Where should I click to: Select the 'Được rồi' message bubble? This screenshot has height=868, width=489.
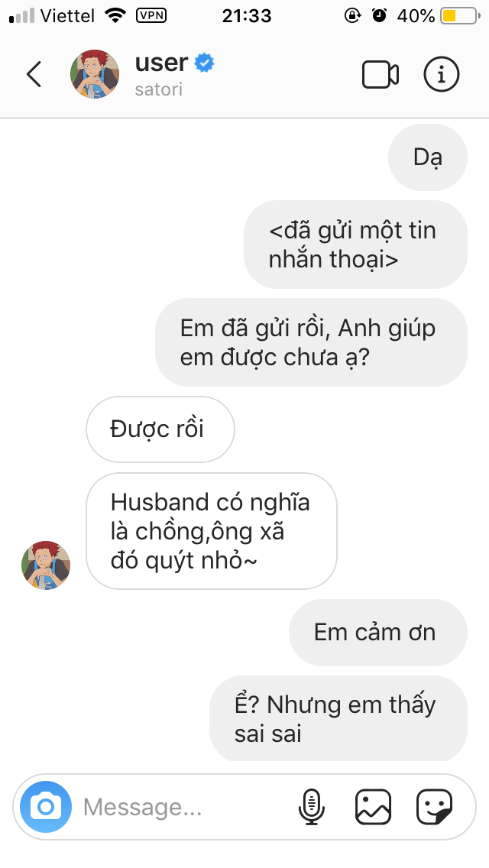(x=160, y=429)
